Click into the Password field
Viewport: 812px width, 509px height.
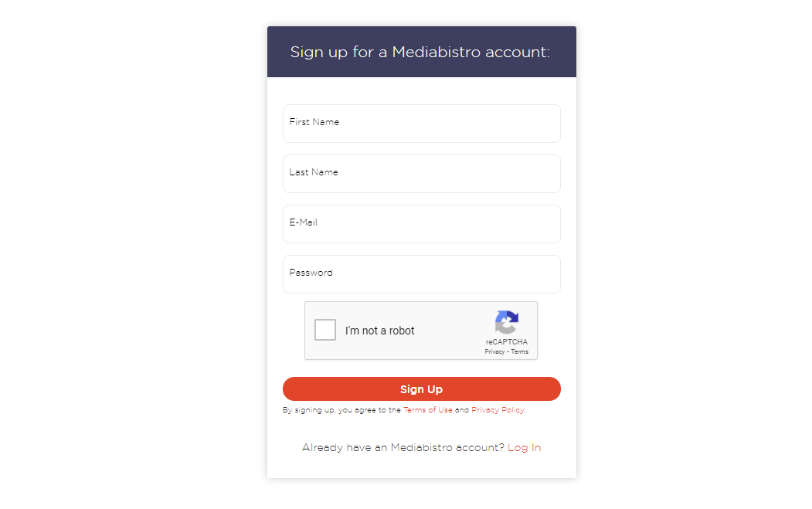pos(422,274)
